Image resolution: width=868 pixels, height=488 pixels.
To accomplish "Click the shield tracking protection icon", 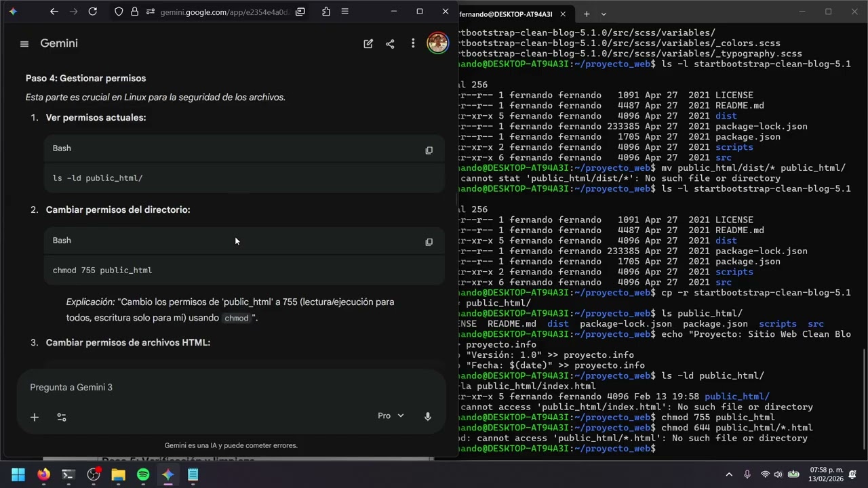I will click(x=119, y=12).
